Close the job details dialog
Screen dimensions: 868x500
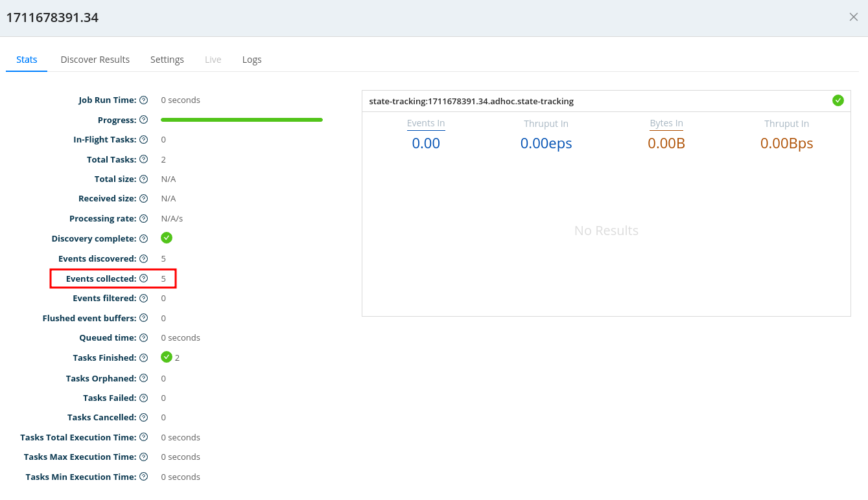853,17
